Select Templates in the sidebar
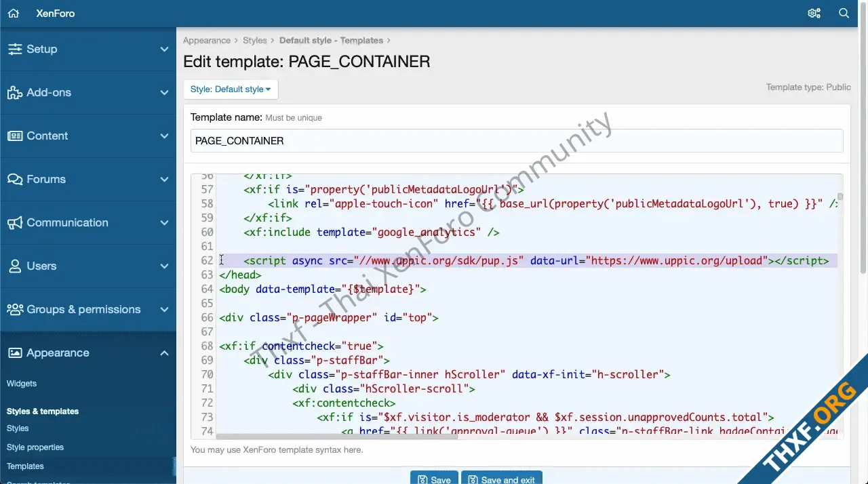868x484 pixels. (25, 466)
